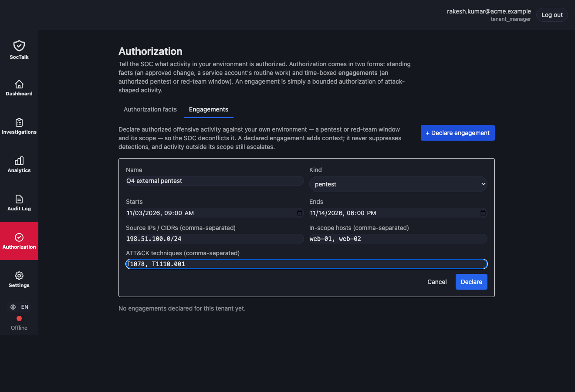The image size is (575, 392).
Task: Click 'No engagements declared for this tenant yet.'
Action: [182, 308]
